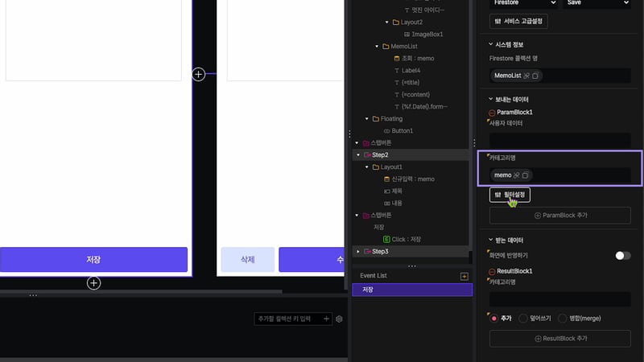Click the collection key input field

coord(287,319)
